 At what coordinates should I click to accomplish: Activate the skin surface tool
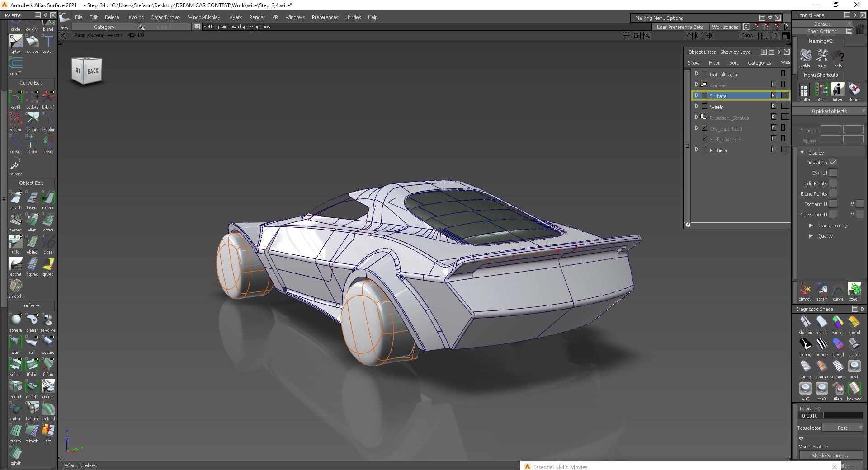tap(16, 343)
